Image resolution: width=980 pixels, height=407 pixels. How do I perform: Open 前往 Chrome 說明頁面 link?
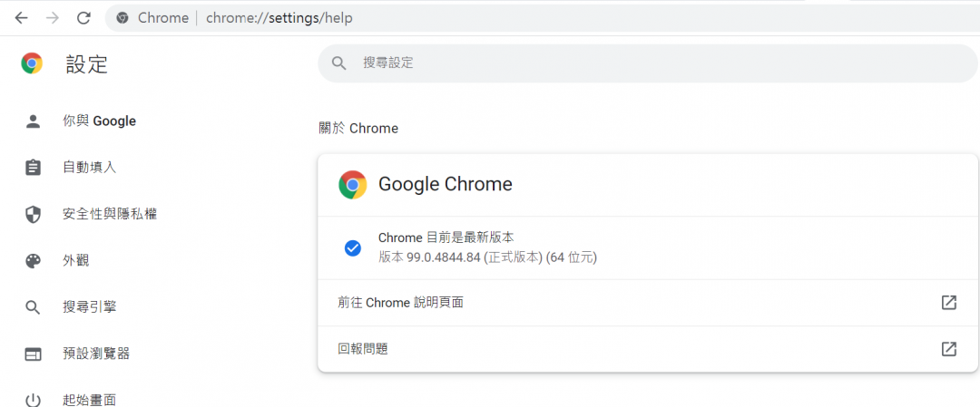(400, 303)
